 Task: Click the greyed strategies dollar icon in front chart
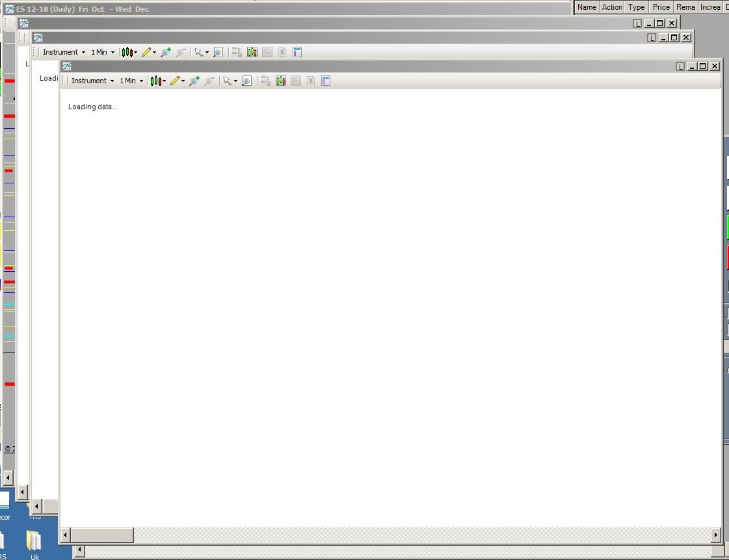[311, 81]
